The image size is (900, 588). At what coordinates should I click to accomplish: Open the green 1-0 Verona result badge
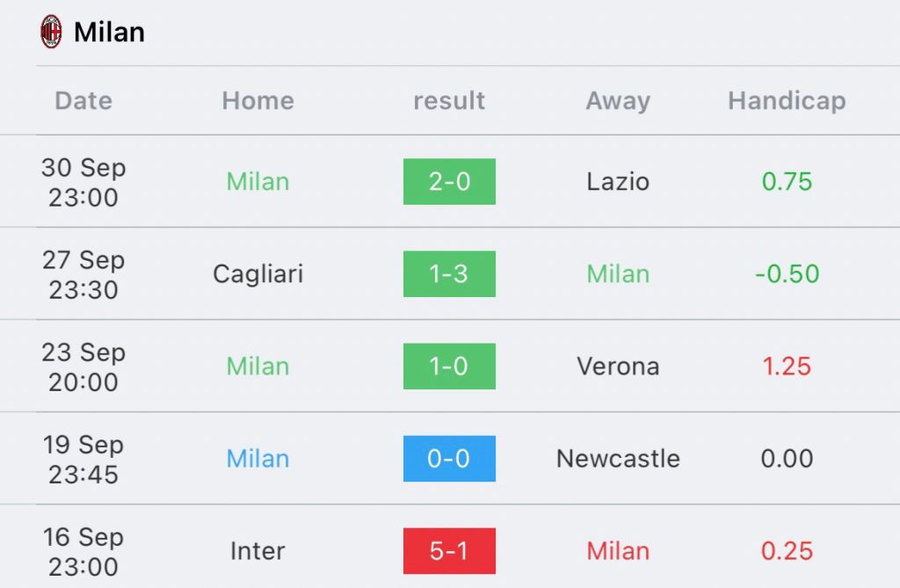pyautogui.click(x=449, y=367)
